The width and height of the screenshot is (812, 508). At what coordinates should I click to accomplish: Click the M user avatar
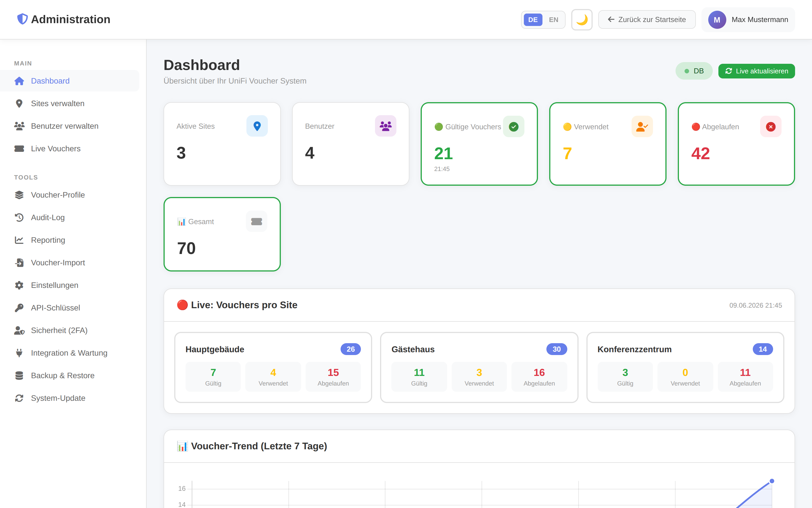[x=717, y=19]
